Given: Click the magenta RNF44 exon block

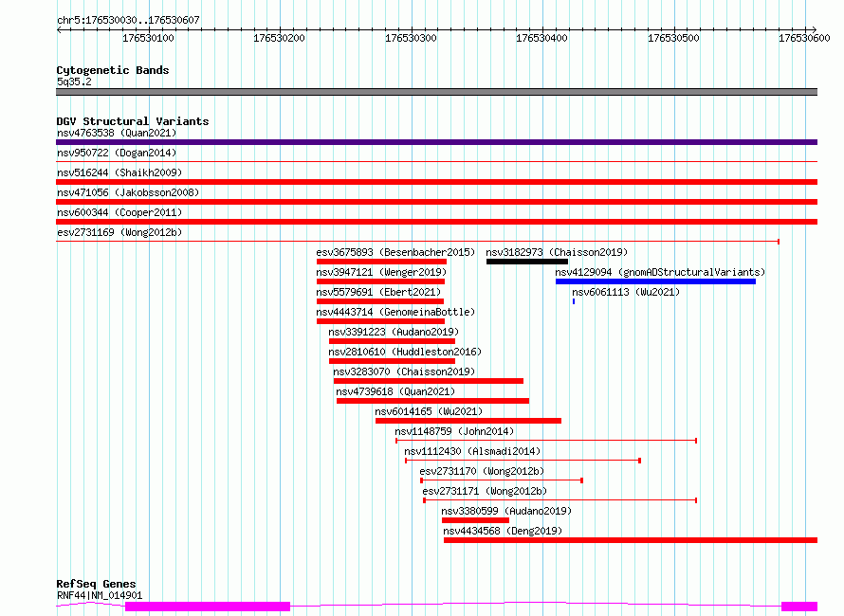Looking at the screenshot, I should tap(208, 607).
